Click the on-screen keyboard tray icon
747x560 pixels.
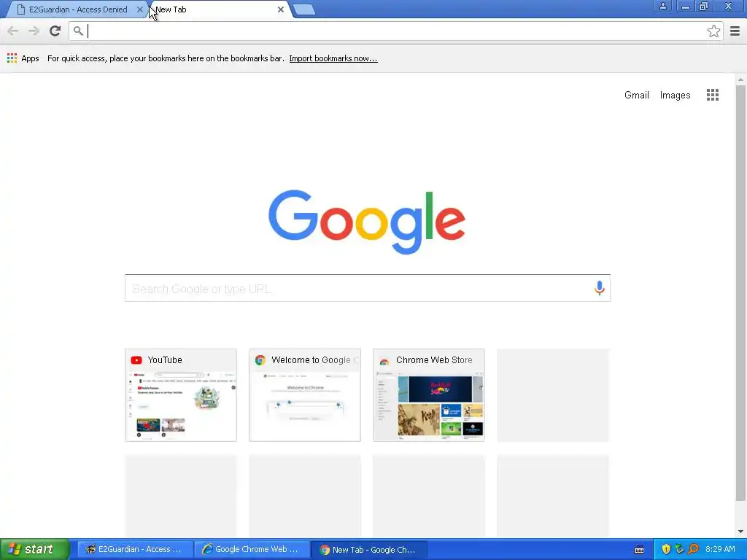click(x=639, y=550)
